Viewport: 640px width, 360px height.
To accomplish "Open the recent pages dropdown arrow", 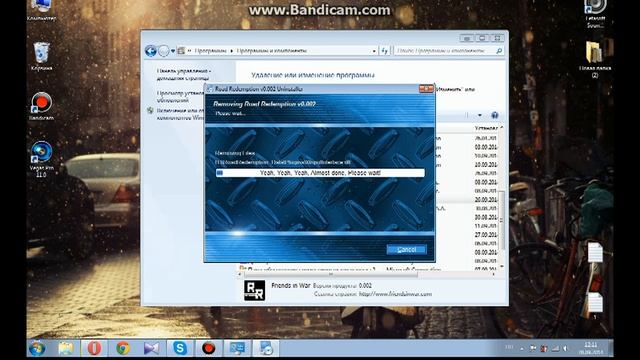I will click(x=173, y=51).
